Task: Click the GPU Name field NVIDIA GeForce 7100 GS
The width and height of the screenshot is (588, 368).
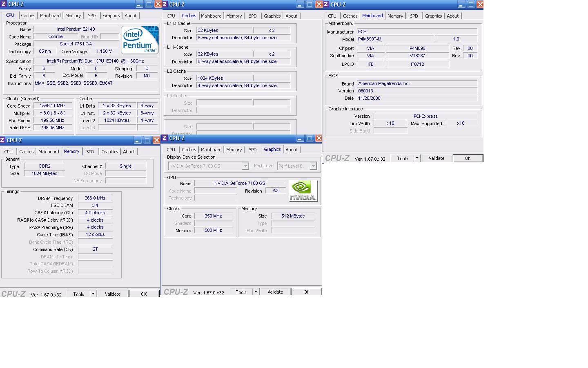Action: [240, 183]
